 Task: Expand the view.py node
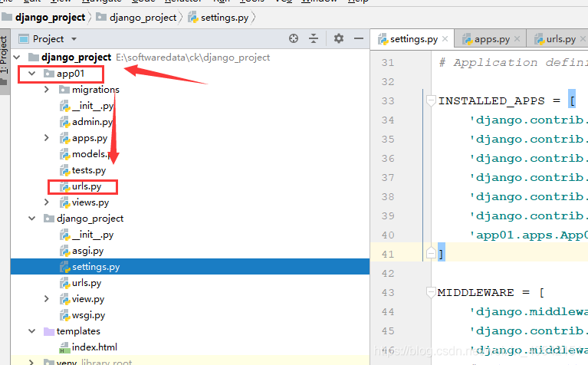pyautogui.click(x=47, y=299)
